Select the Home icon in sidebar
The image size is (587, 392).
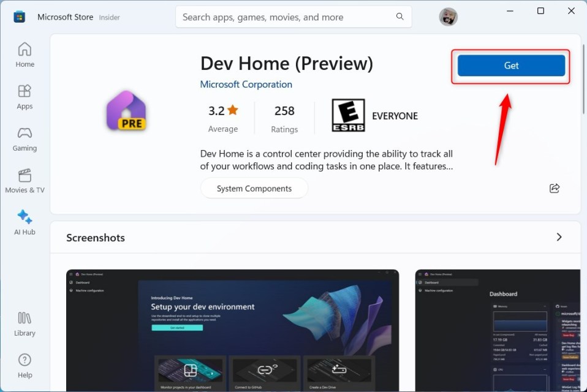[x=25, y=49]
